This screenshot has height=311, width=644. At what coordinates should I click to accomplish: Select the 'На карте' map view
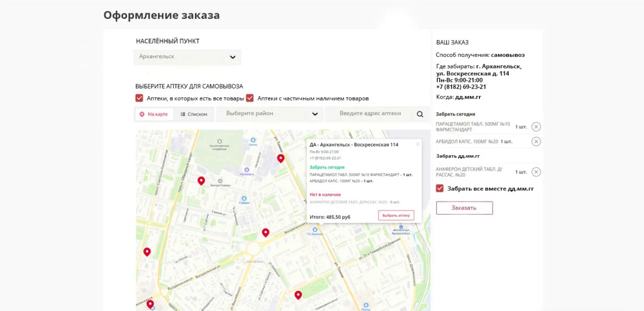coord(153,114)
